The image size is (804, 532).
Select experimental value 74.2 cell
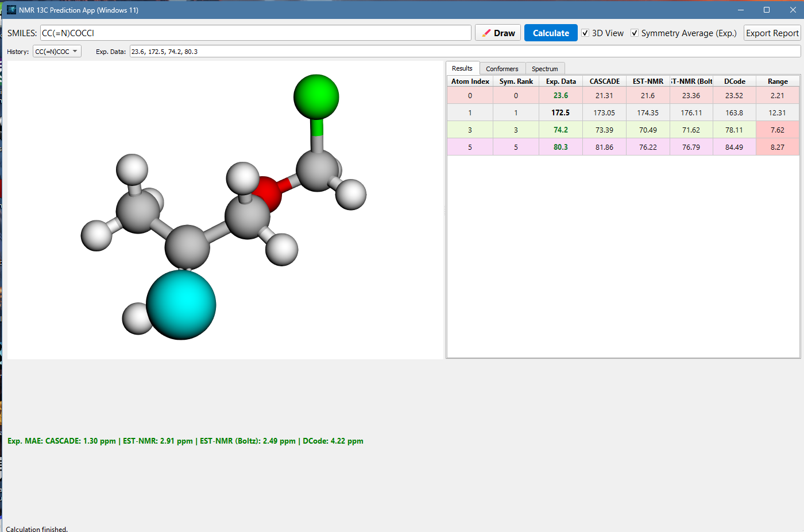[561, 130]
